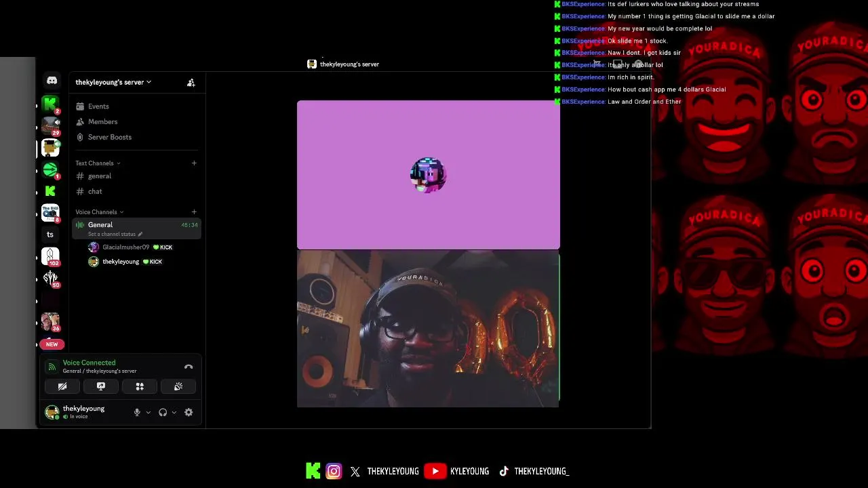Jump to NEW unread servers pill
This screenshot has height=488, width=868.
point(52,344)
